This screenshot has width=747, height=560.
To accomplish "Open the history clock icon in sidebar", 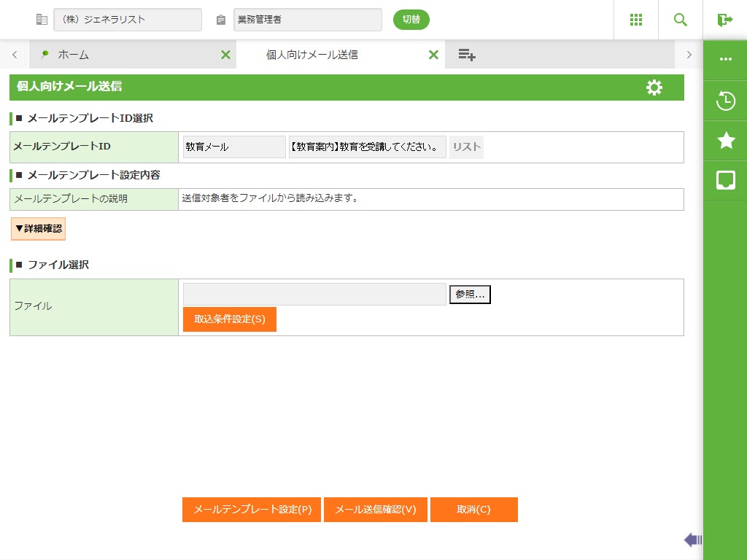I will [x=725, y=101].
